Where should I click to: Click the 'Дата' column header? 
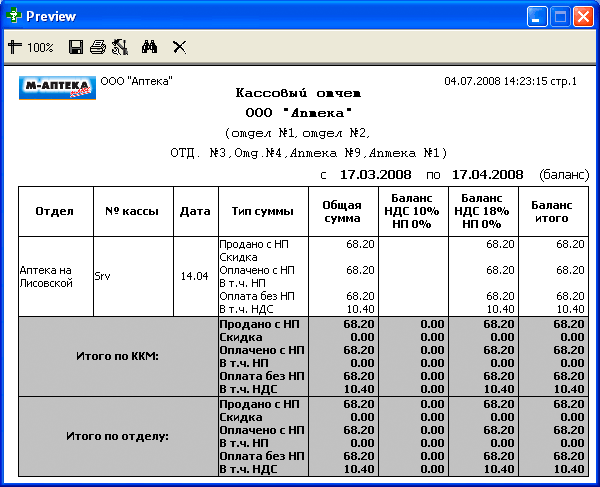pos(195,211)
